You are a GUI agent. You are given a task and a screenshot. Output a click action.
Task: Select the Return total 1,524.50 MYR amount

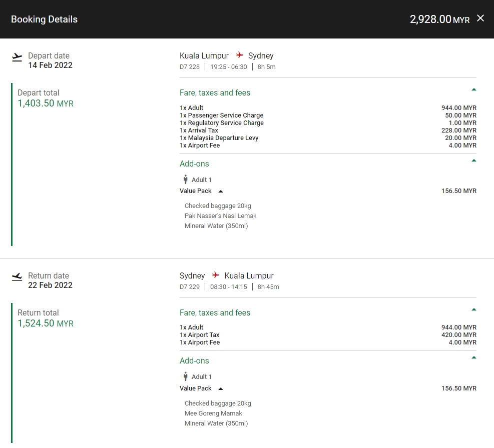pos(46,323)
